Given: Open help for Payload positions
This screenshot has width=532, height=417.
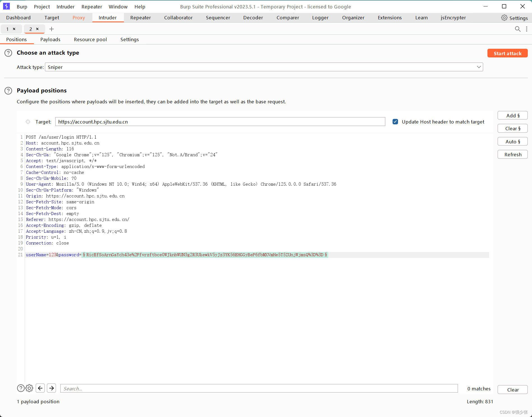Looking at the screenshot, I should (x=8, y=91).
